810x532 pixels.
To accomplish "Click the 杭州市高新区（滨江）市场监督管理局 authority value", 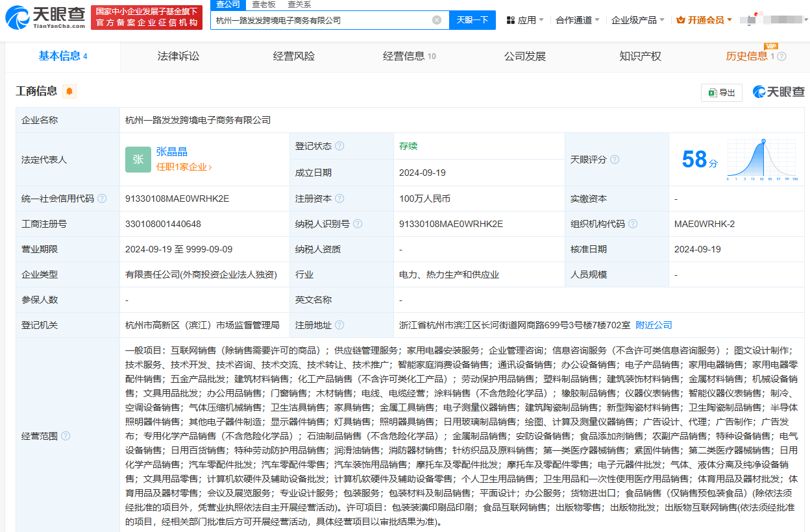I will [x=202, y=325].
